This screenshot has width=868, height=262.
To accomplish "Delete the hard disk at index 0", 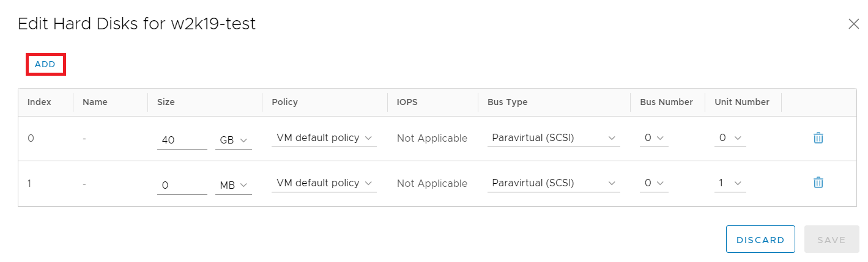I will click(x=818, y=138).
